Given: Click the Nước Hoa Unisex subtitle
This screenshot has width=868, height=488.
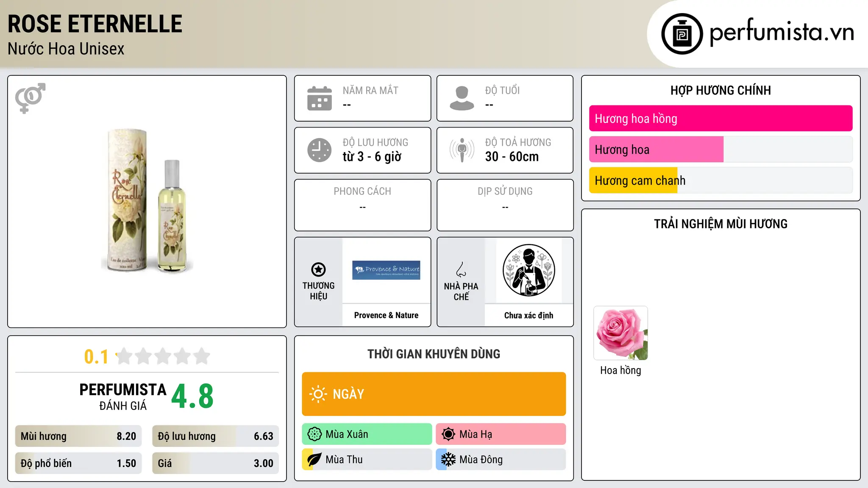Looking at the screenshot, I should click(66, 49).
